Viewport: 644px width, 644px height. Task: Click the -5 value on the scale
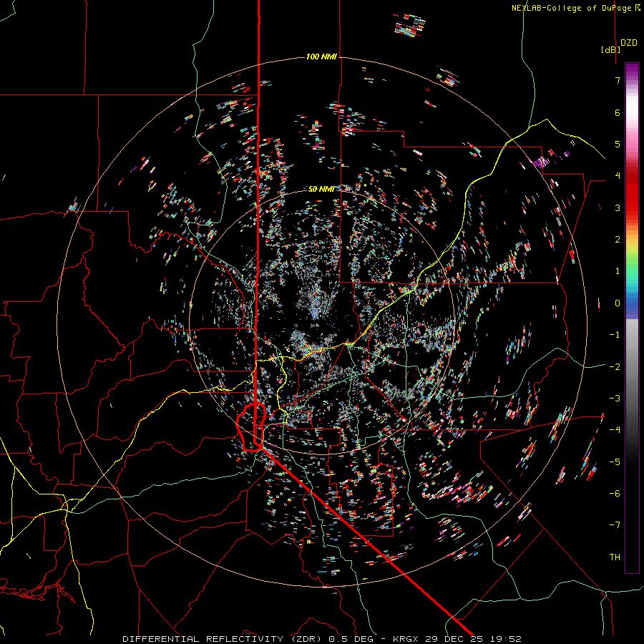[615, 462]
